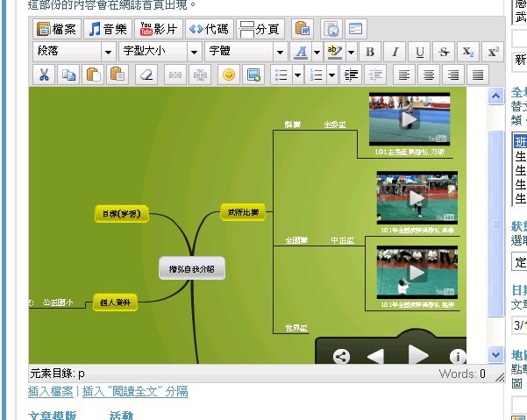This screenshot has width=527, height=420.
Task: Open the 段落 paragraph format dropdown
Action: tap(75, 52)
